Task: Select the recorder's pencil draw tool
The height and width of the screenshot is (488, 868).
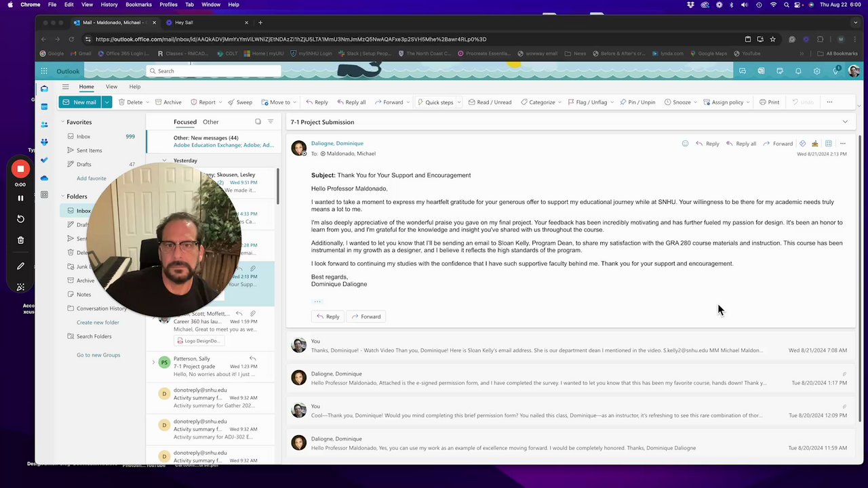Action: point(20,266)
